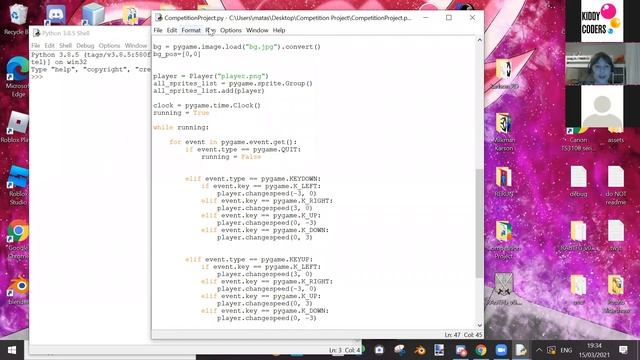Switch to Blender via the taskbar icon
The height and width of the screenshot is (360, 640).
[420, 350]
